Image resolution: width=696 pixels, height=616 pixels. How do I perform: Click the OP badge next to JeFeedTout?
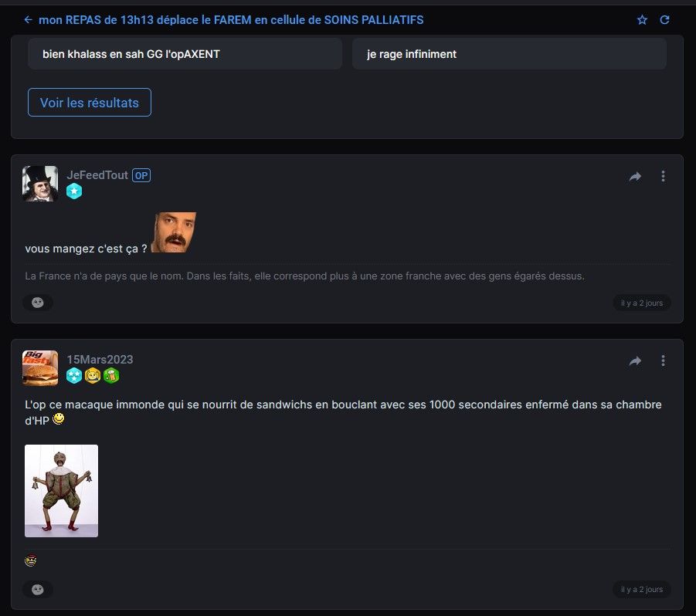141,176
